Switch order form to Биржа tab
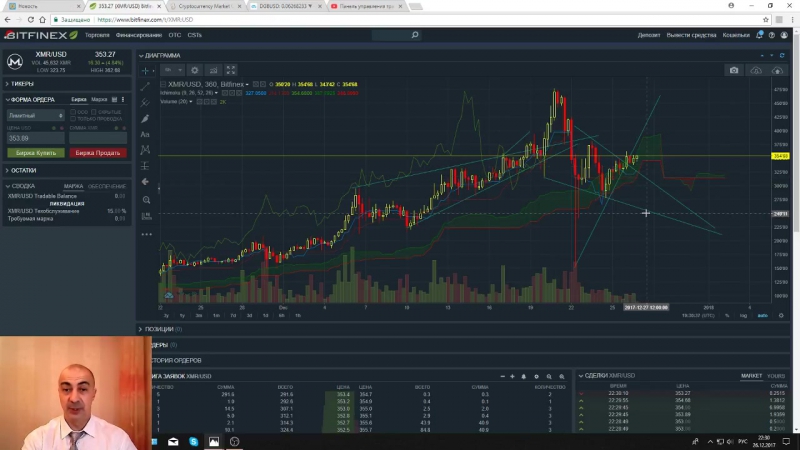This screenshot has height=450, width=800. (79, 99)
